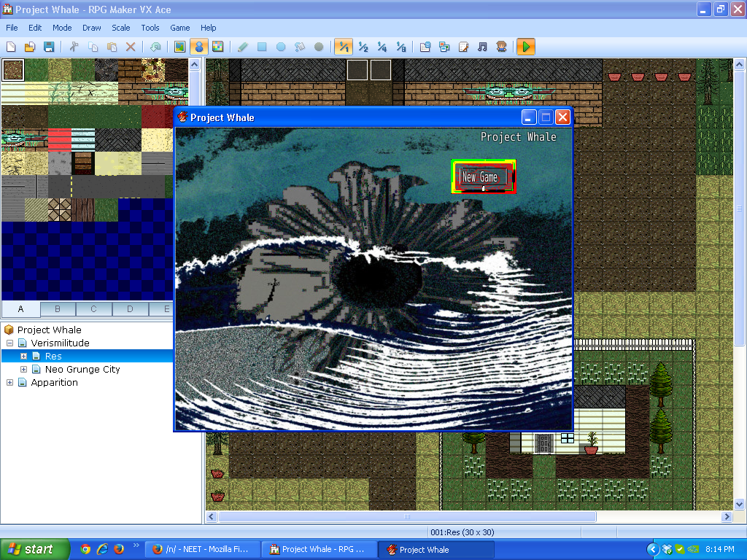Collapse the Verismilitude map tree node
The height and width of the screenshot is (560, 747).
point(9,343)
